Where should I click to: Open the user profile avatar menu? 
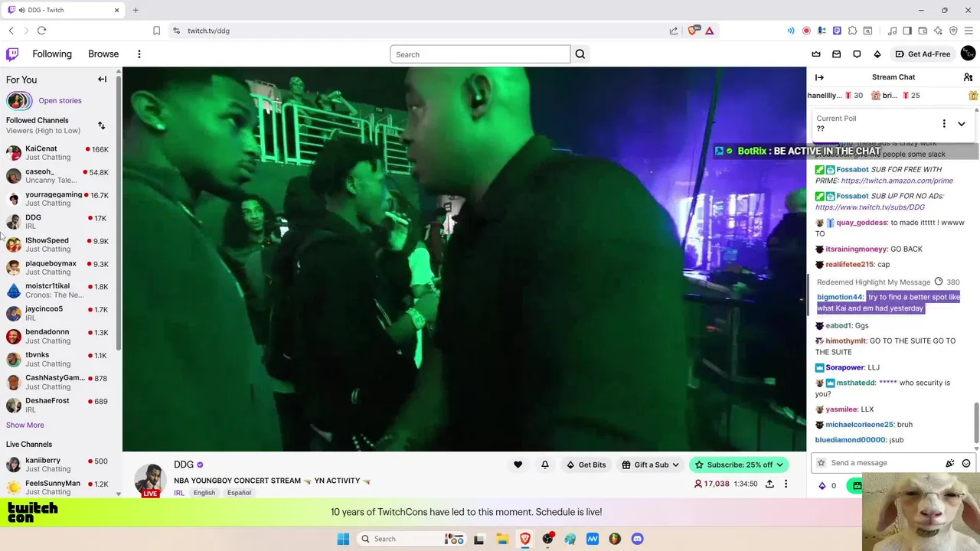coord(968,54)
